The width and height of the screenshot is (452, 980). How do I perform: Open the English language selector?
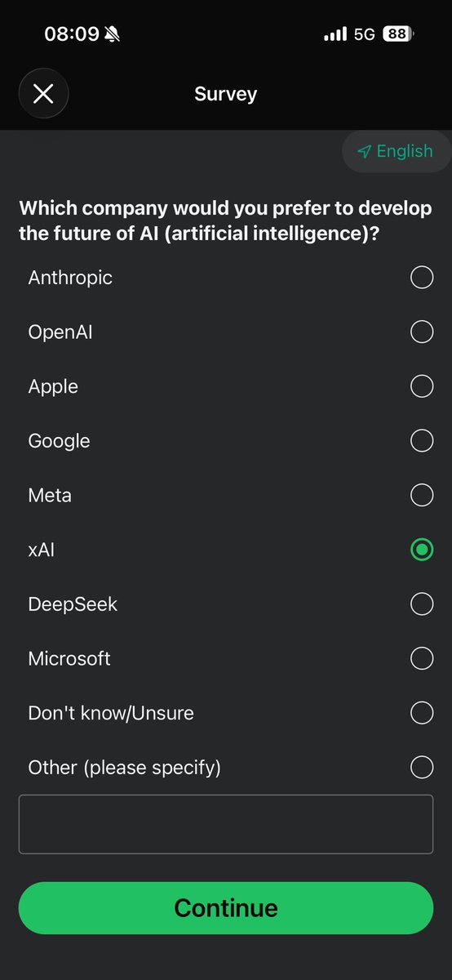click(x=396, y=151)
